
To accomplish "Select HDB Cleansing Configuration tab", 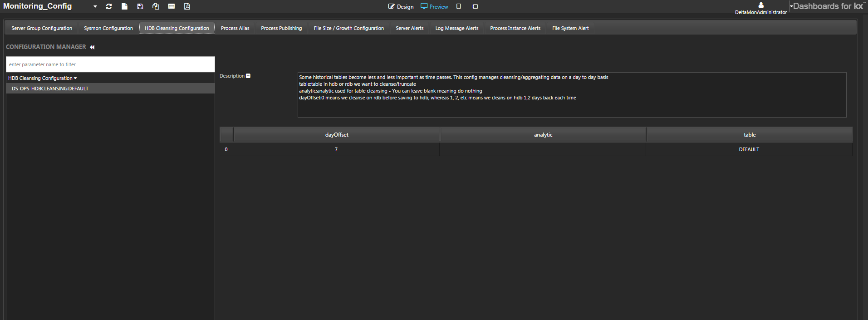I will coord(177,28).
